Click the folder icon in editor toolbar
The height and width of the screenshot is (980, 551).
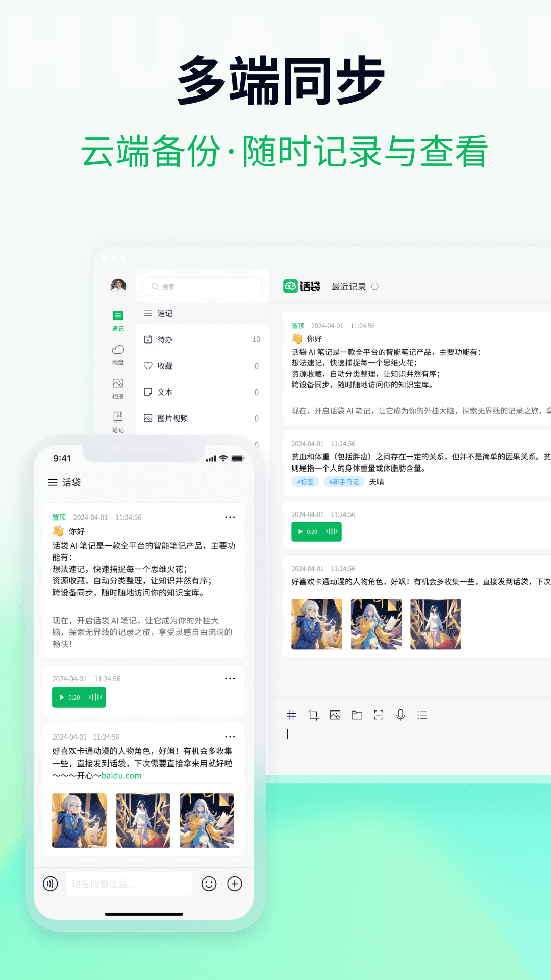tap(357, 715)
